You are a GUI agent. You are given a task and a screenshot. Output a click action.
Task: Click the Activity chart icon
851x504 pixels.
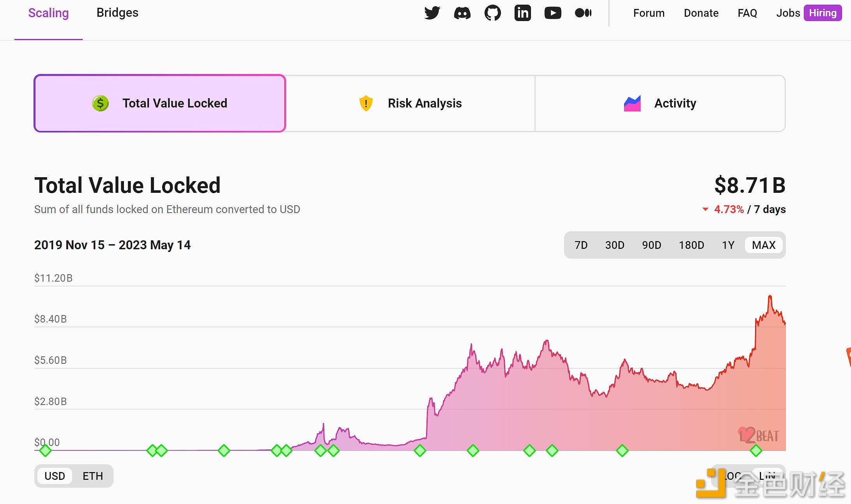(x=632, y=103)
